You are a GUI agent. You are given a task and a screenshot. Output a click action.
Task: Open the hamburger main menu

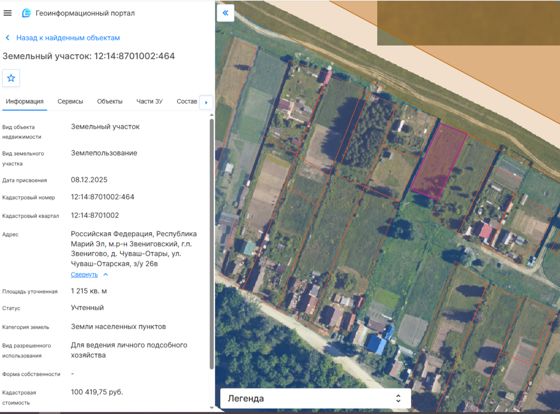8,13
